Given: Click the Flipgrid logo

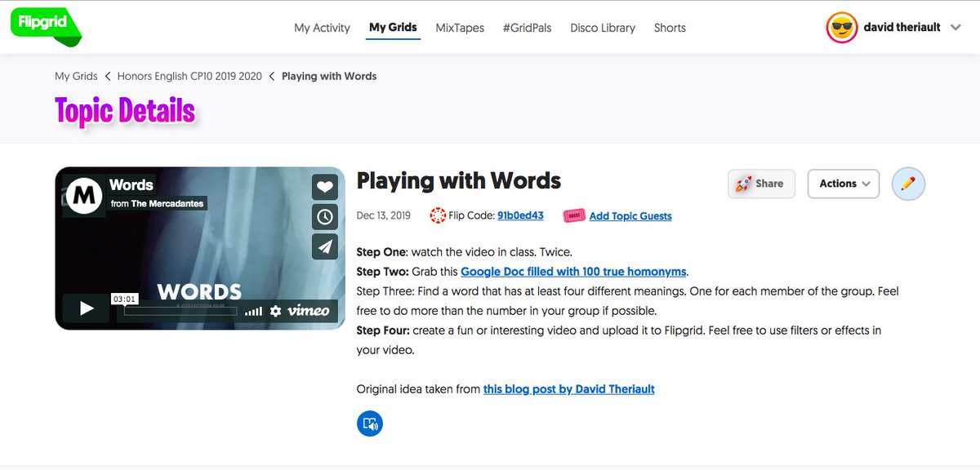Looking at the screenshot, I should tap(46, 27).
